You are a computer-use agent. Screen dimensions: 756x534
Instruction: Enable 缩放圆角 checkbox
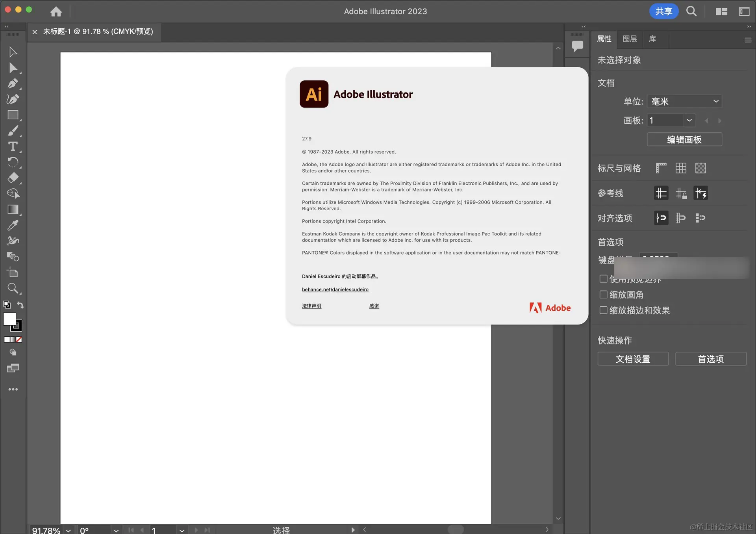(603, 295)
